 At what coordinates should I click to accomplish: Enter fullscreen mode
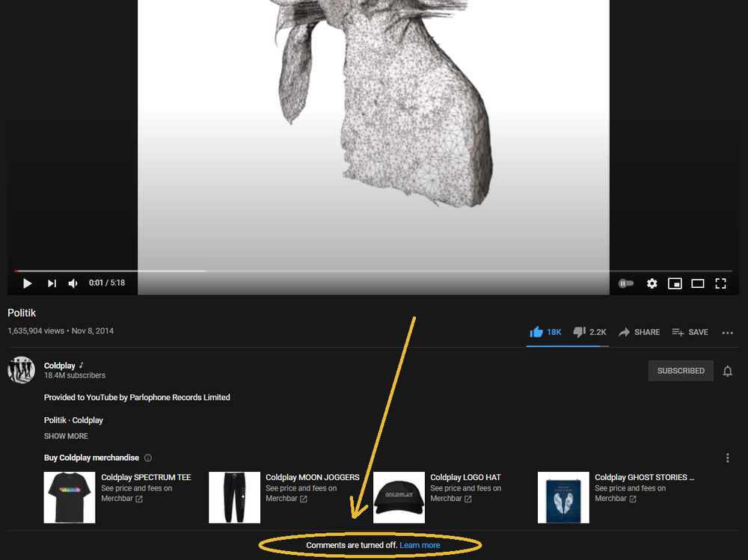pyautogui.click(x=720, y=283)
